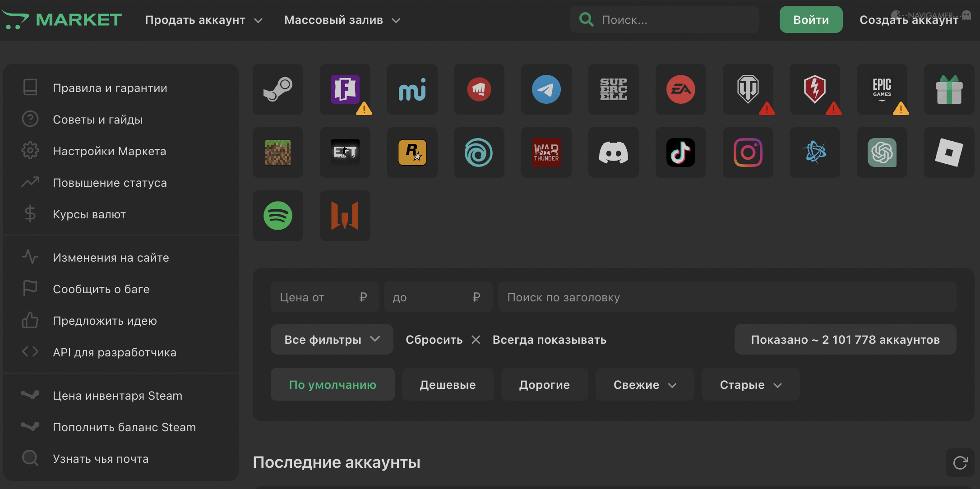This screenshot has height=489, width=980.
Task: Expand the Свежие sorting dropdown
Action: pyautogui.click(x=645, y=384)
